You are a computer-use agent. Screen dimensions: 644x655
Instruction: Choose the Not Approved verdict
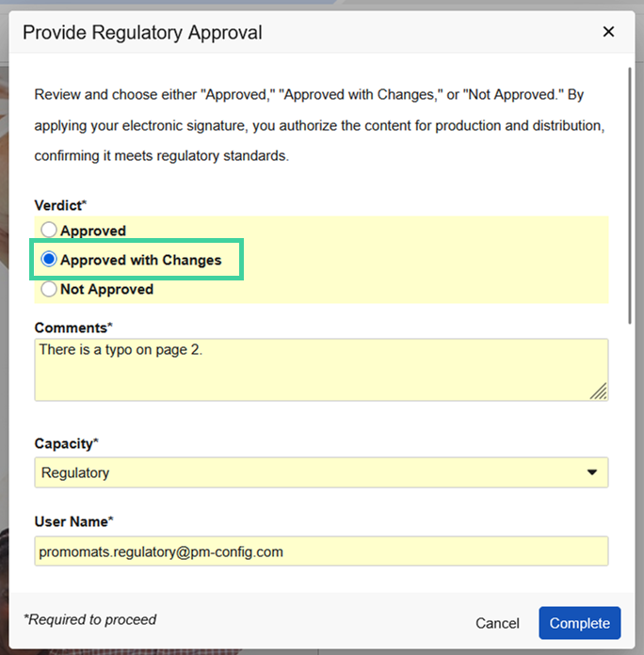click(49, 289)
